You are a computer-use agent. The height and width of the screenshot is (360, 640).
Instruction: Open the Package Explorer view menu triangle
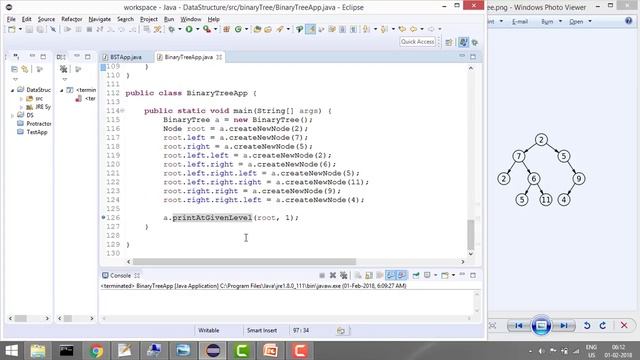pyautogui.click(x=16, y=79)
